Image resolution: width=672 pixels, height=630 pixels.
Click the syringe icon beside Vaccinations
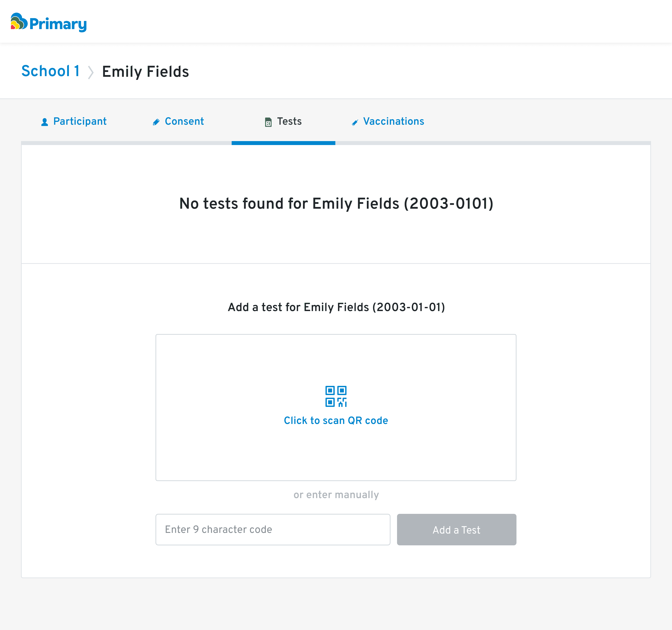click(355, 122)
